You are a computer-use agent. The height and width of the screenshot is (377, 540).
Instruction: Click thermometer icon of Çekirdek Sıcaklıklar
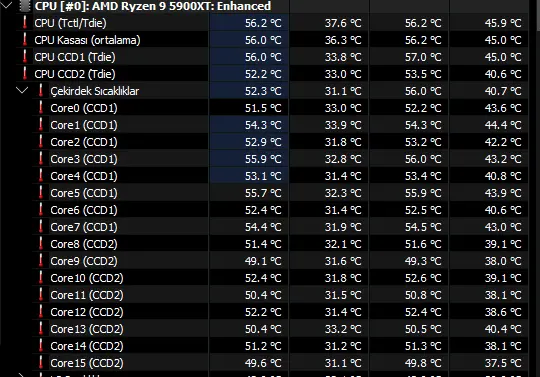tap(41, 91)
